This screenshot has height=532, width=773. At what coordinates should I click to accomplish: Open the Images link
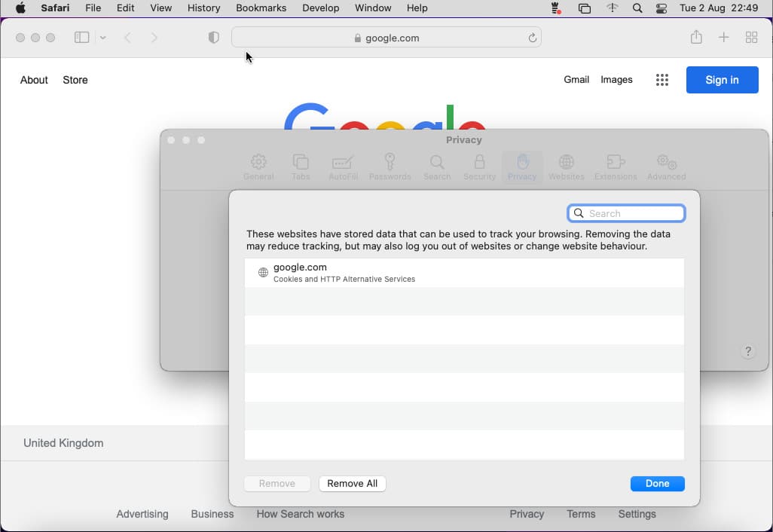(616, 79)
